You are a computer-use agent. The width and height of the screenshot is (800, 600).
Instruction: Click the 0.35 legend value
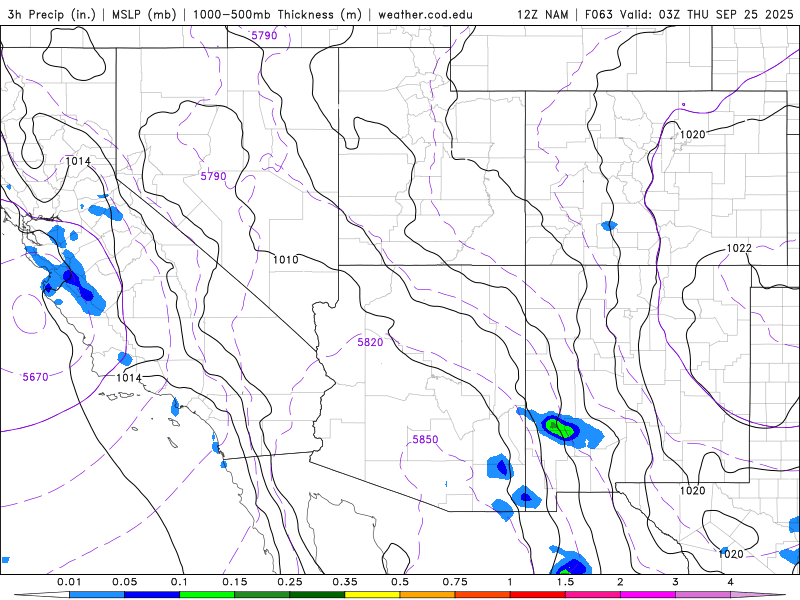point(345,582)
